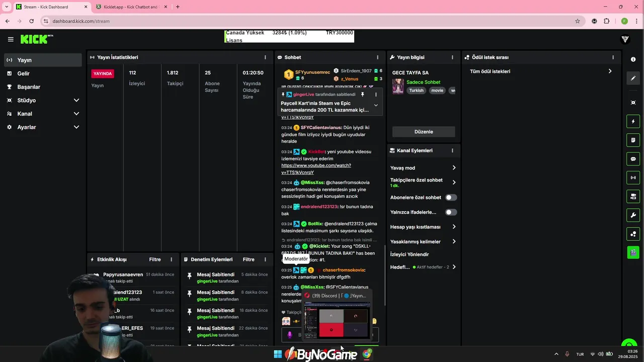This screenshot has width=644, height=362.
Task: Click the pencil edit icon in right sidebar
Action: click(x=633, y=78)
